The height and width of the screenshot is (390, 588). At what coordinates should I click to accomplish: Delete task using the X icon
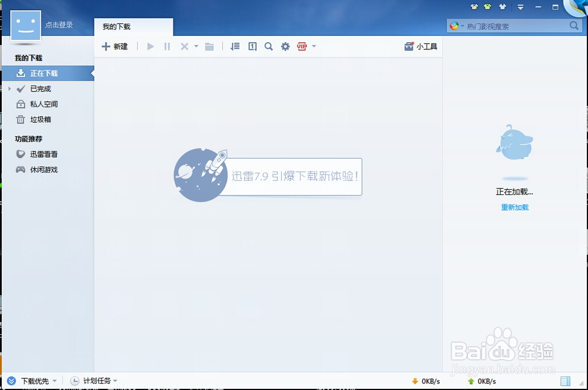click(184, 46)
